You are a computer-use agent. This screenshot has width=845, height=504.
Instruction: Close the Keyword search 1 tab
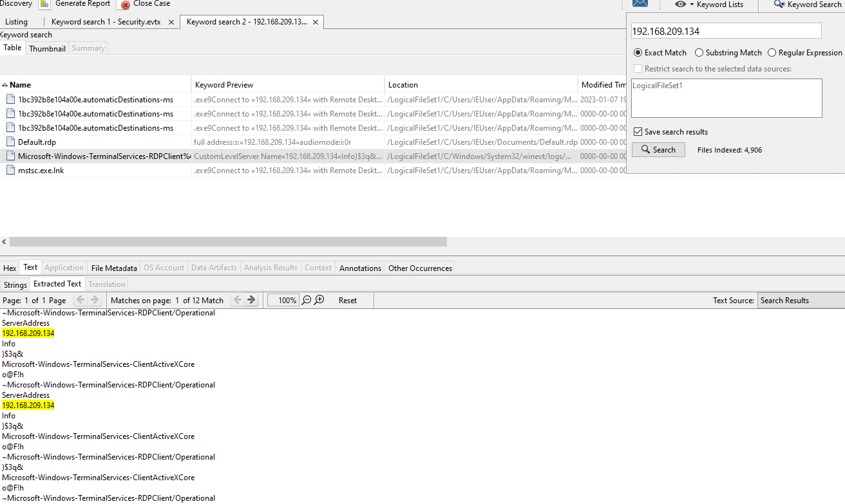click(171, 22)
